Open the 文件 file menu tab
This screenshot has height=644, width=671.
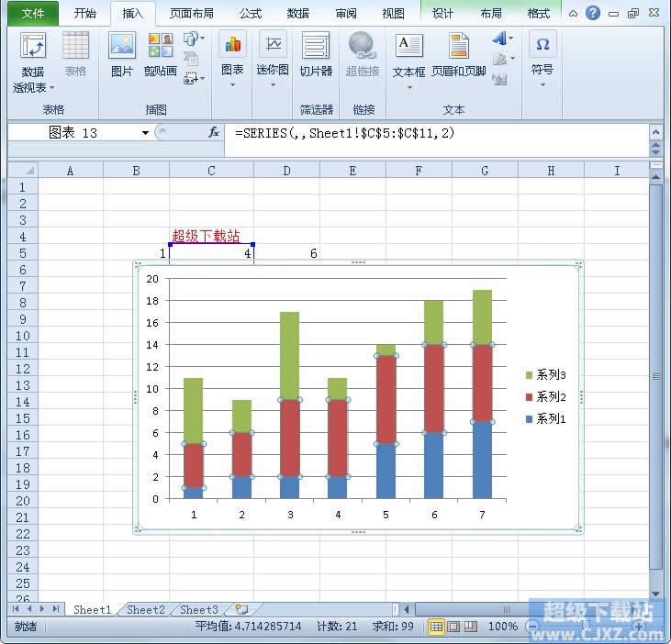pyautogui.click(x=33, y=14)
